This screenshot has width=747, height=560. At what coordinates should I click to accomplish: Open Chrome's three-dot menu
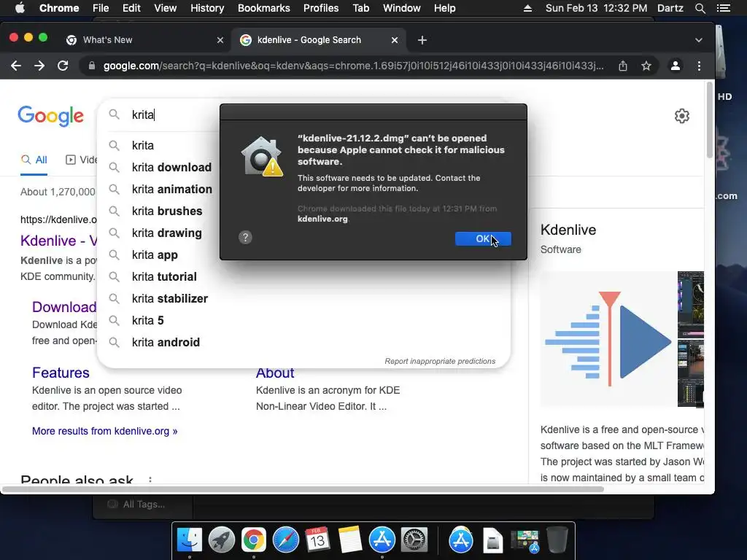[699, 66]
